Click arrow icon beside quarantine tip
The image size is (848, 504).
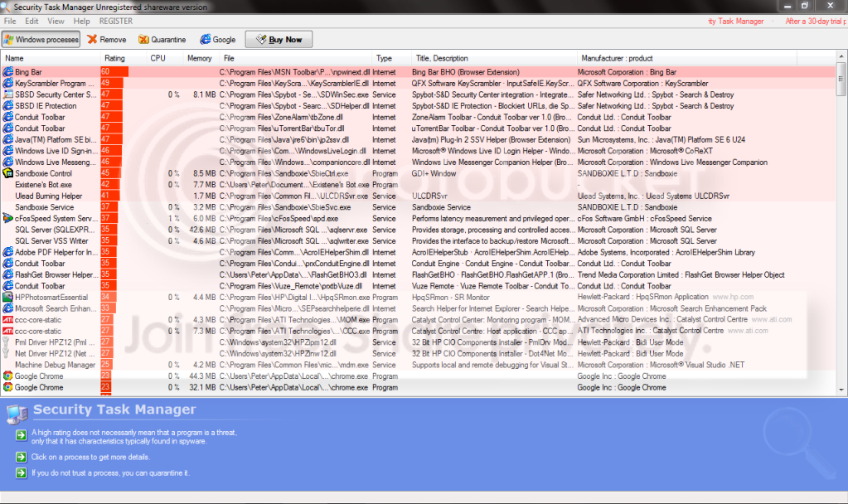tap(21, 473)
